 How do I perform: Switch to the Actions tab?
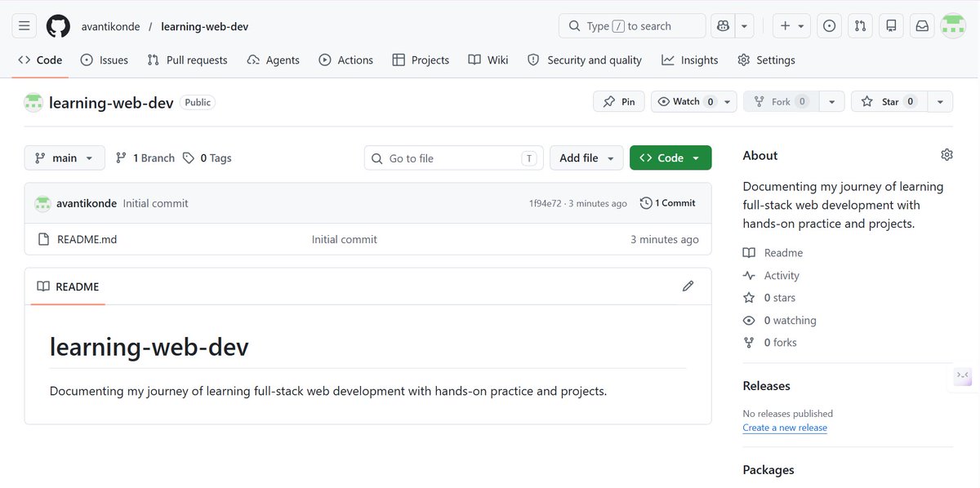click(345, 60)
